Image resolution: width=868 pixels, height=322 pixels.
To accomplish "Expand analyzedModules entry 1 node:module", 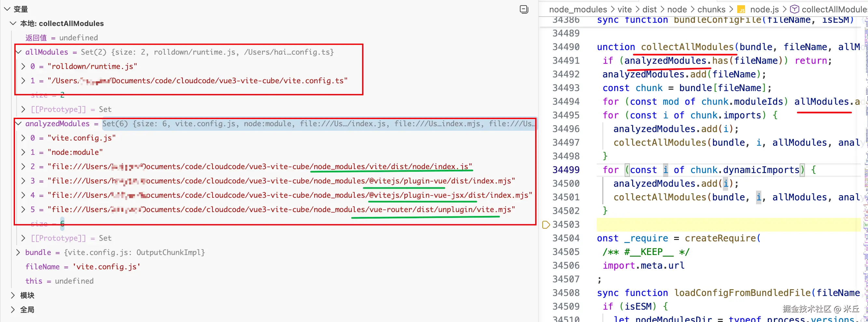I will [x=23, y=152].
